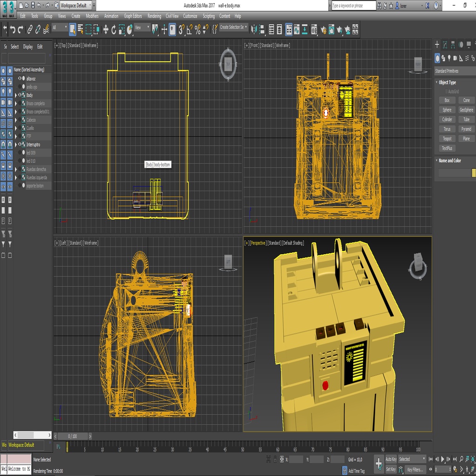Activate the Select and Uniform Scale tool

pyautogui.click(x=122, y=29)
